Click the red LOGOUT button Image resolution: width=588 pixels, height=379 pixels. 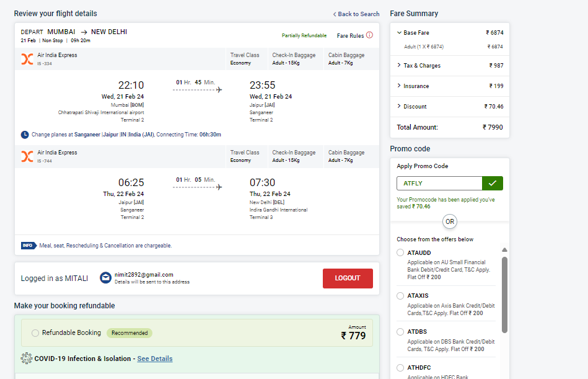pos(348,278)
